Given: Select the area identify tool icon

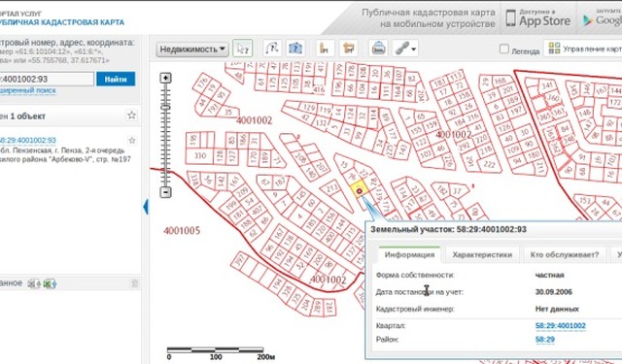Looking at the screenshot, I should click(x=295, y=49).
